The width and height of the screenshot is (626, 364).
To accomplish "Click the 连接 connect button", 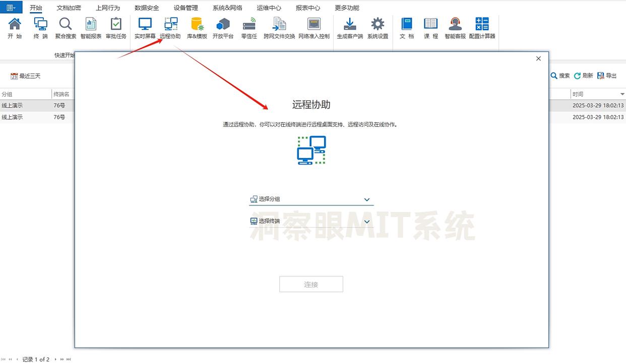I will tap(311, 284).
